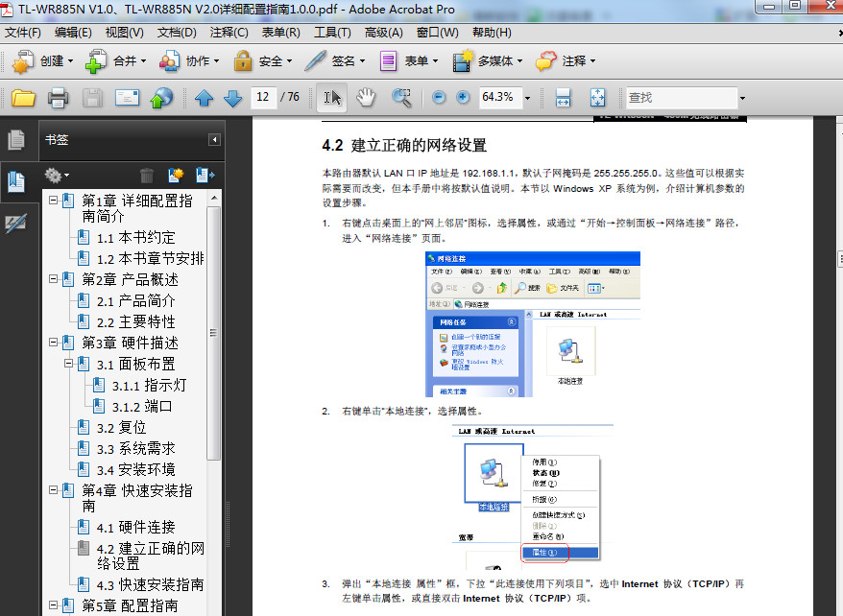Zoom out using the minus button
Image resolution: width=843 pixels, height=616 pixels.
(x=438, y=97)
